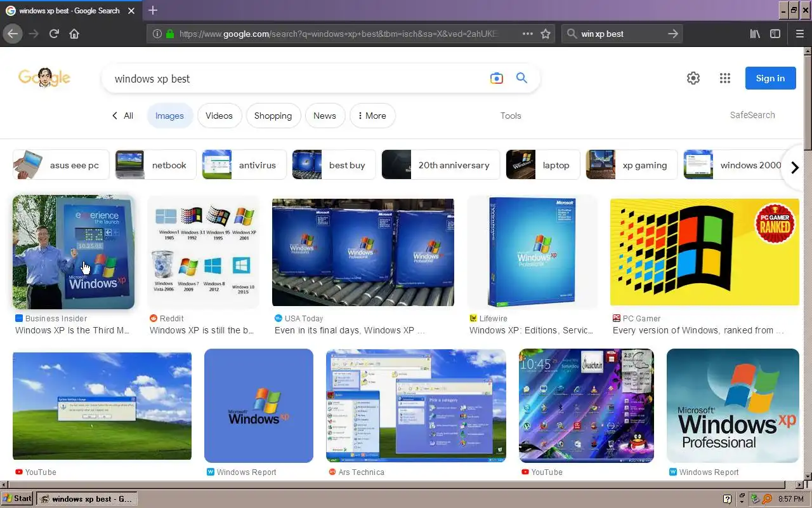
Task: Open the Library bookshelf icon
Action: [x=755, y=34]
